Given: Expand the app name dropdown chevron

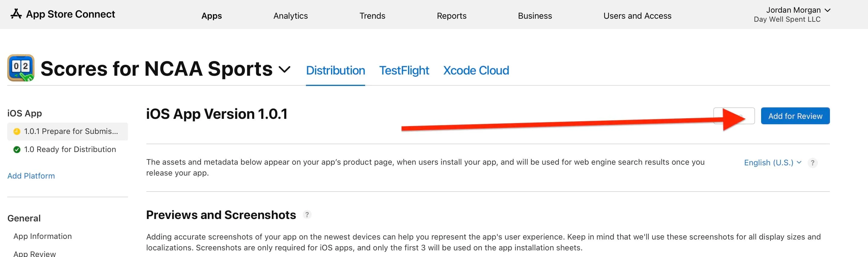Looking at the screenshot, I should click(285, 69).
